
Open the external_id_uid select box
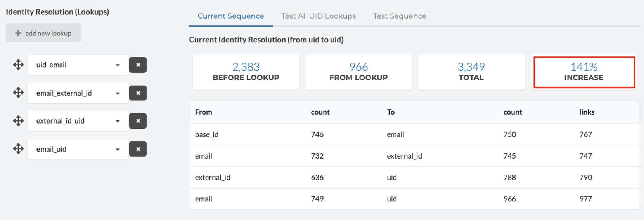(78, 121)
